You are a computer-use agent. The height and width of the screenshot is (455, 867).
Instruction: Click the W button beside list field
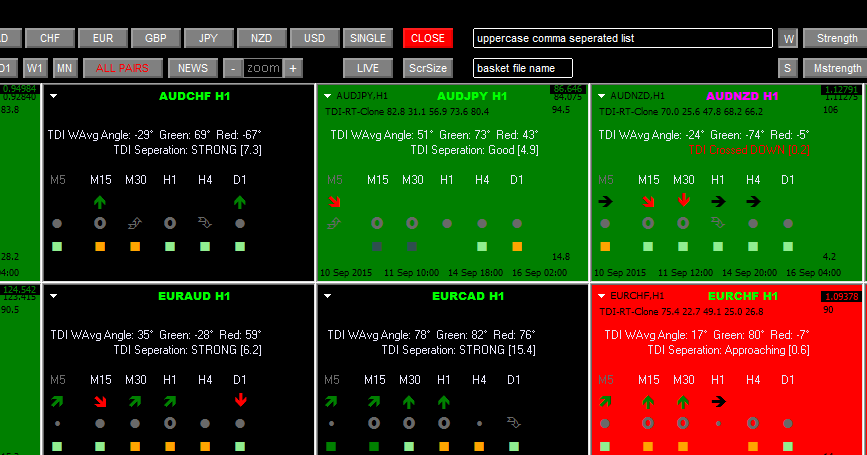click(x=788, y=38)
